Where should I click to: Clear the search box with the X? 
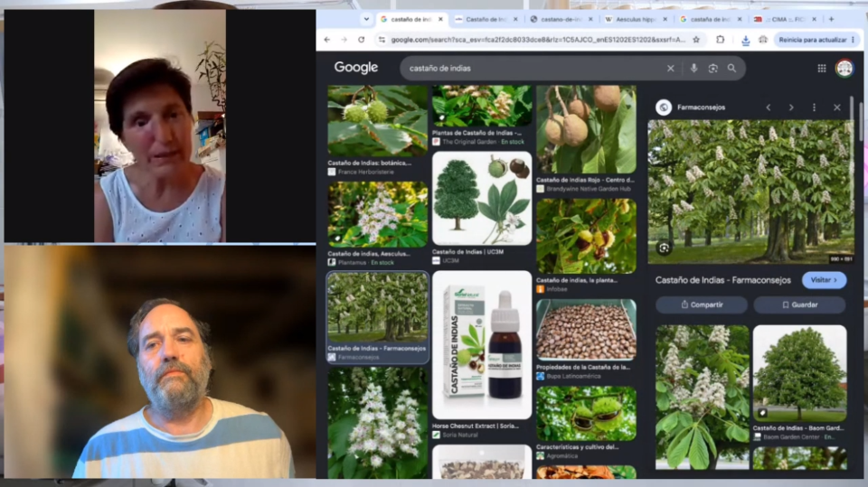670,69
